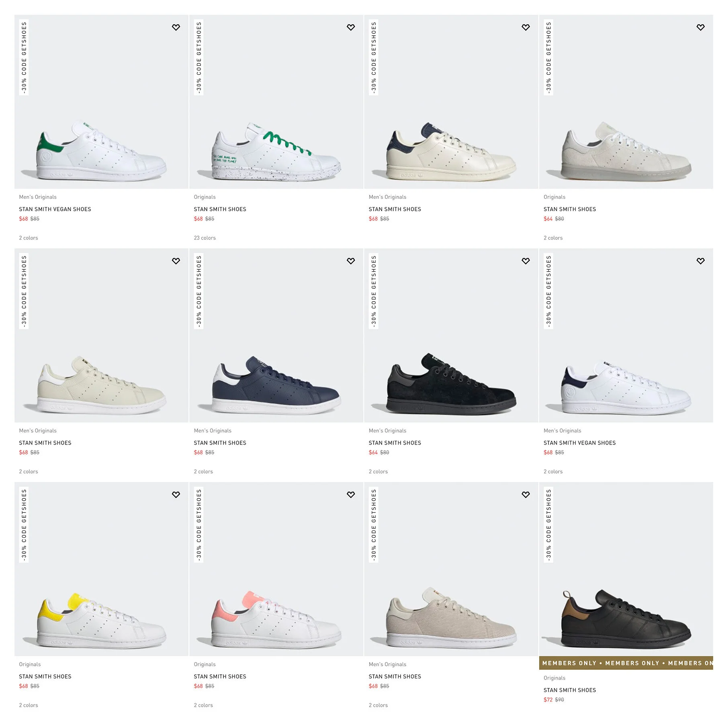Add black suede Stan Smith to wishlist
Image resolution: width=728 pixels, height=716 pixels.
[526, 261]
